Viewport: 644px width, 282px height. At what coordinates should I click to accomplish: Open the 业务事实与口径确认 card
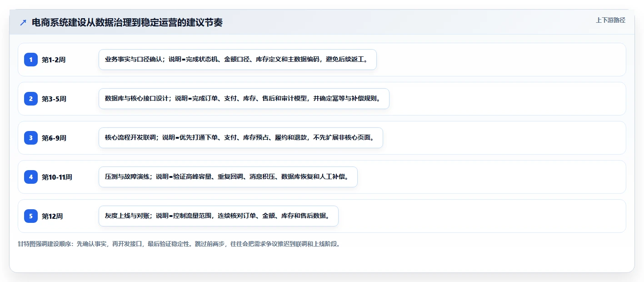[x=238, y=60]
